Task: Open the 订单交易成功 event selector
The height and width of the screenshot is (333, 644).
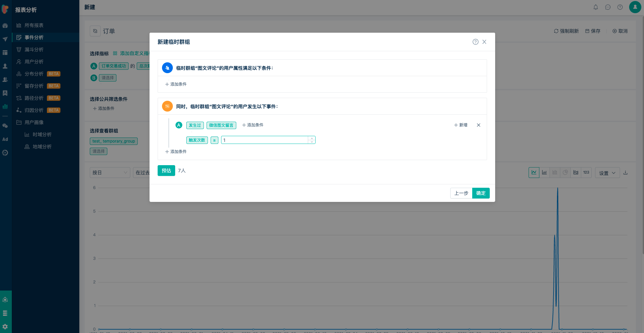Action: 114,66
